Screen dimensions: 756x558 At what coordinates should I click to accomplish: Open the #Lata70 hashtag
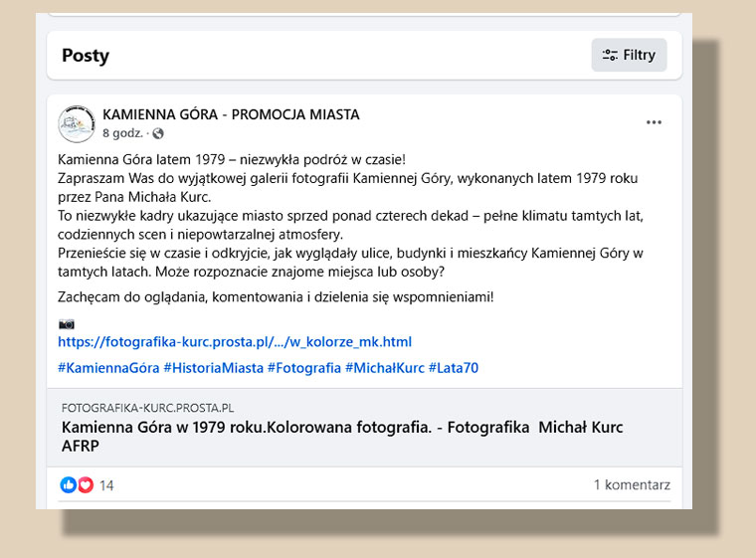[454, 368]
